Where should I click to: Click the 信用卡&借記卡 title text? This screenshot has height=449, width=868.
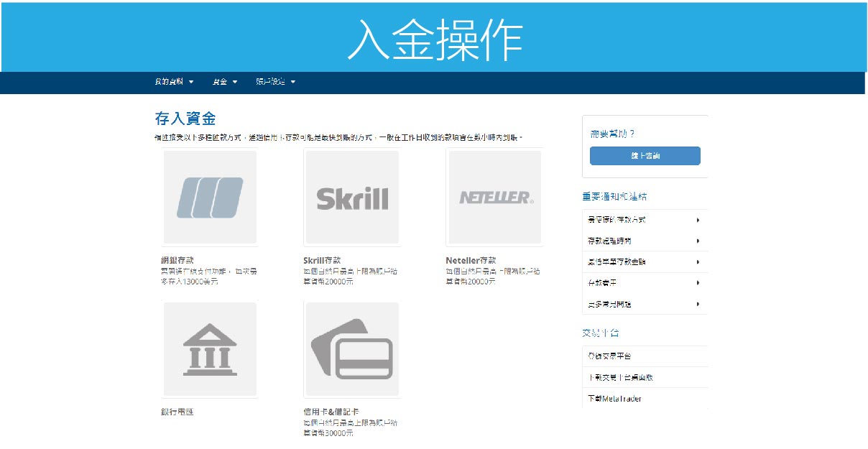tap(331, 412)
